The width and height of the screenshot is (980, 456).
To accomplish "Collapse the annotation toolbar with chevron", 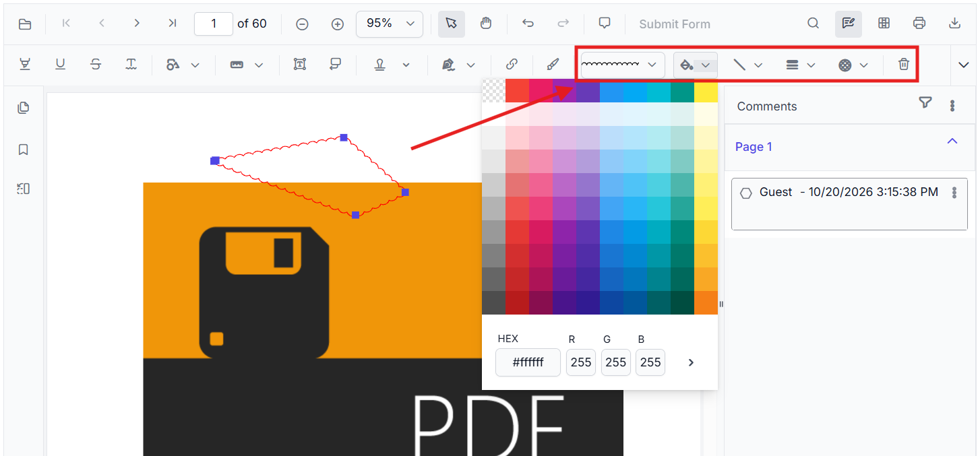I will (964, 65).
